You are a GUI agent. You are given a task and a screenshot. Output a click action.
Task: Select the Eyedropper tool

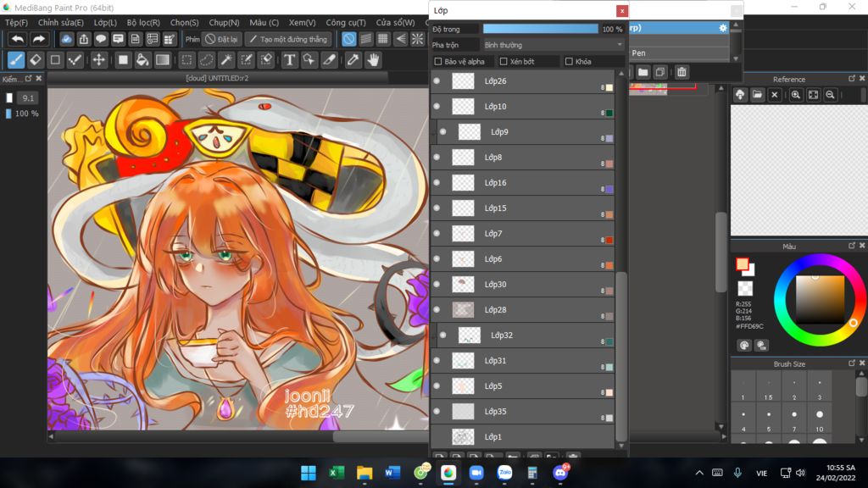tap(353, 60)
